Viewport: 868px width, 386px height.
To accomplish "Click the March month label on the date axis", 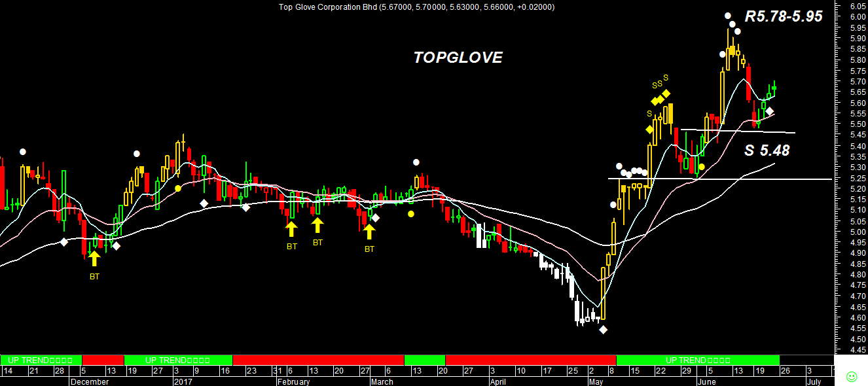I will 382,381.
